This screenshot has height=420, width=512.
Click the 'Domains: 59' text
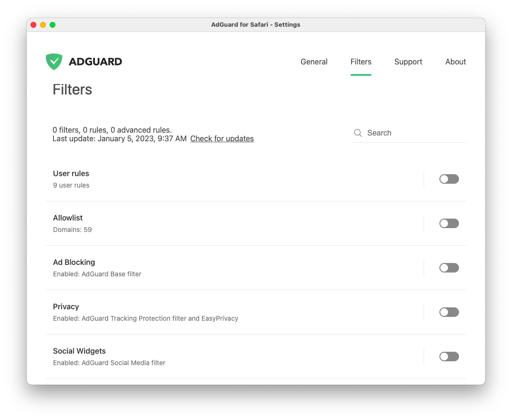[x=73, y=230]
